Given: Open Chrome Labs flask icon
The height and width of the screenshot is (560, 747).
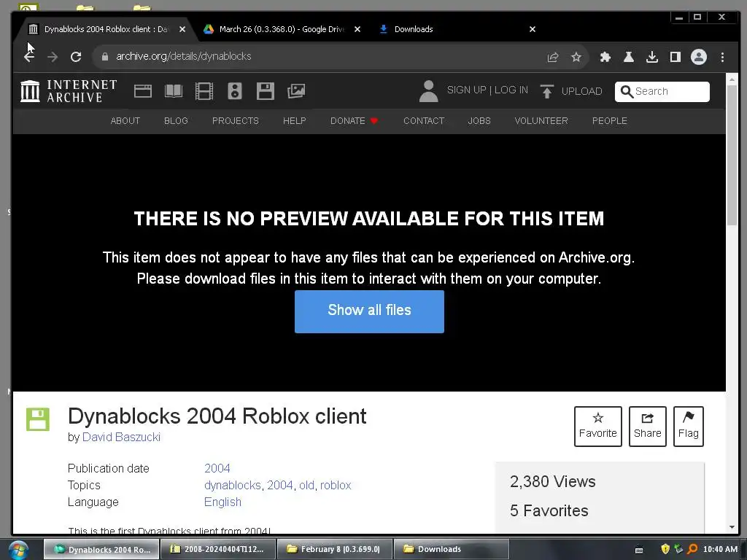Looking at the screenshot, I should tap(629, 57).
